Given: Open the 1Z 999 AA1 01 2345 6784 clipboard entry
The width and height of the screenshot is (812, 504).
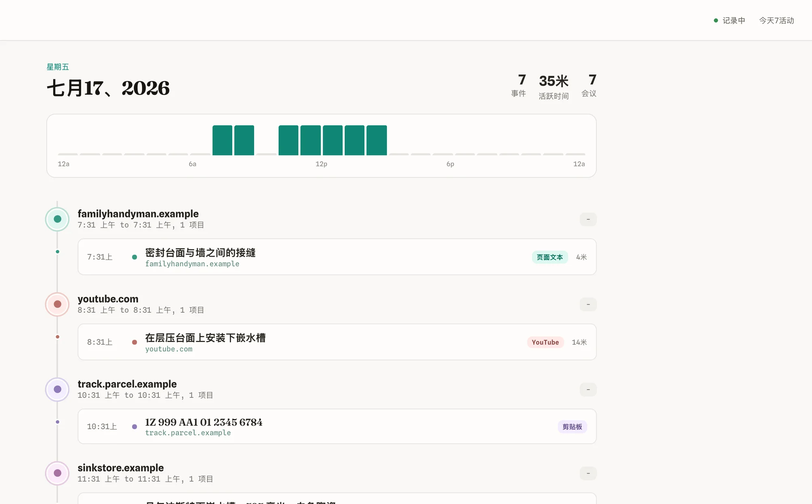Looking at the screenshot, I should click(337, 426).
